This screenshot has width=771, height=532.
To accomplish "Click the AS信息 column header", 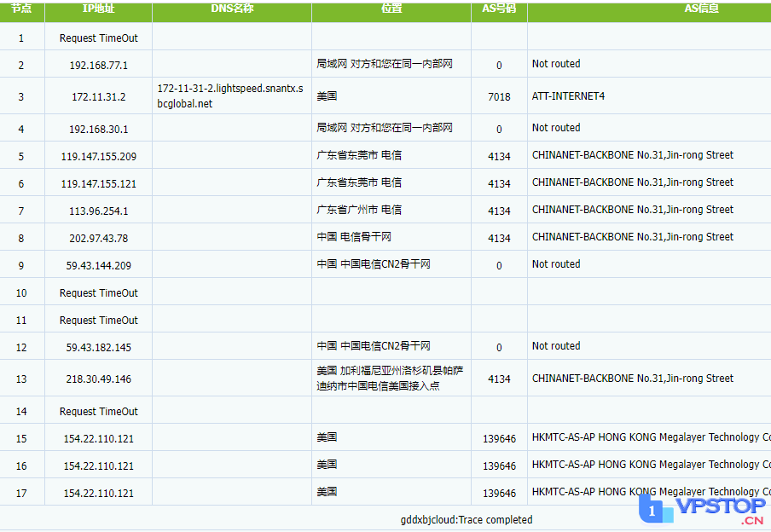I will tap(702, 9).
